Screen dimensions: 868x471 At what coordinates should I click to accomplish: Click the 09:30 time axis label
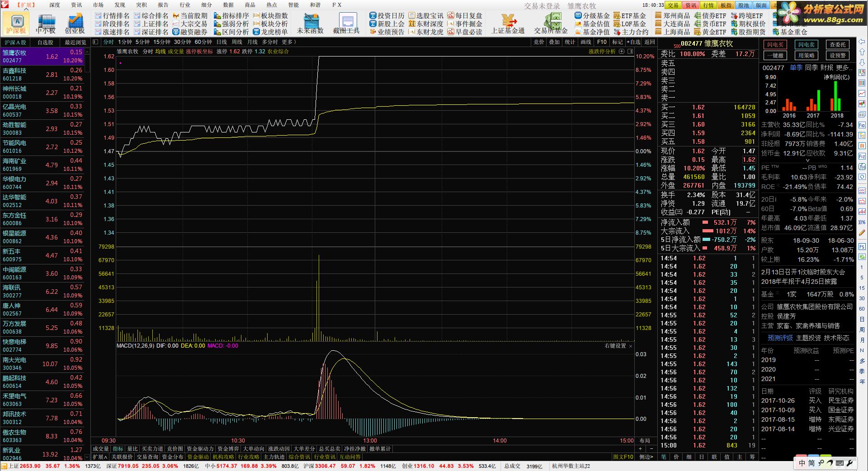click(108, 441)
